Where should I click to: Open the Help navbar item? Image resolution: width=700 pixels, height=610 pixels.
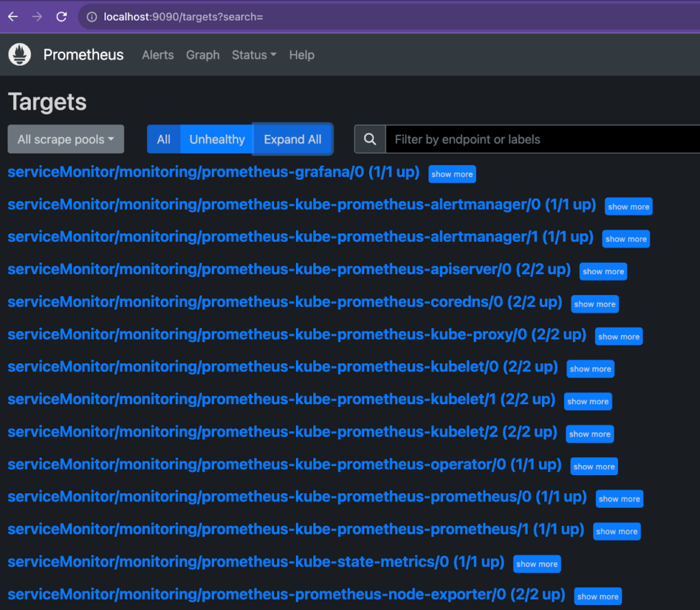[x=301, y=55]
